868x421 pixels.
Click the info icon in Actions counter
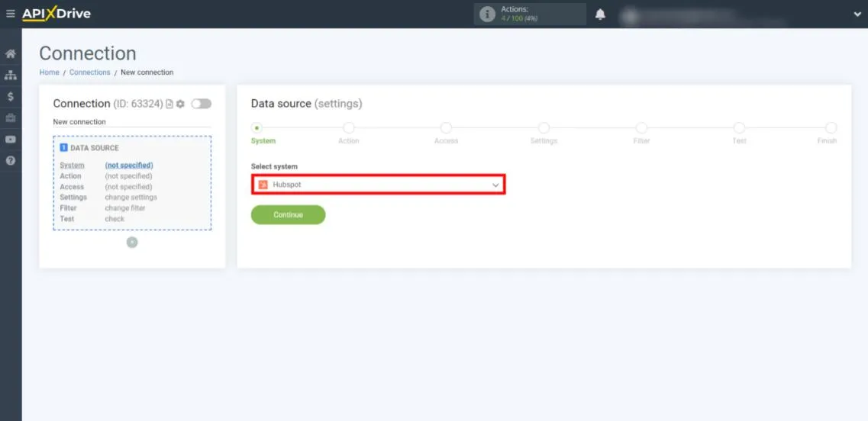(486, 14)
